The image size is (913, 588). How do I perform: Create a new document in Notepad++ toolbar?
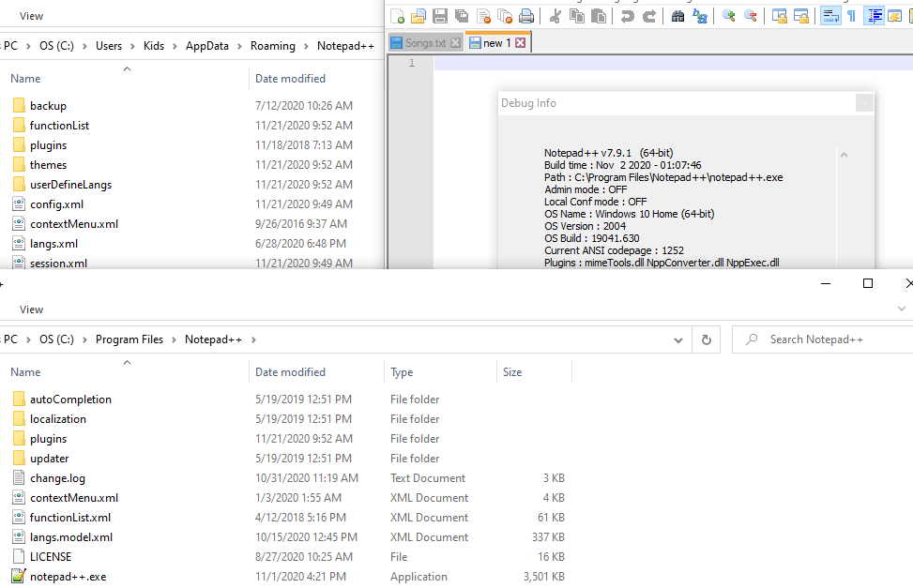(x=397, y=16)
